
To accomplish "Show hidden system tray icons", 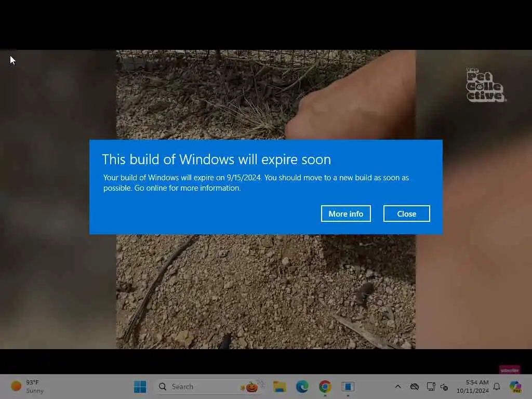I will (398, 387).
